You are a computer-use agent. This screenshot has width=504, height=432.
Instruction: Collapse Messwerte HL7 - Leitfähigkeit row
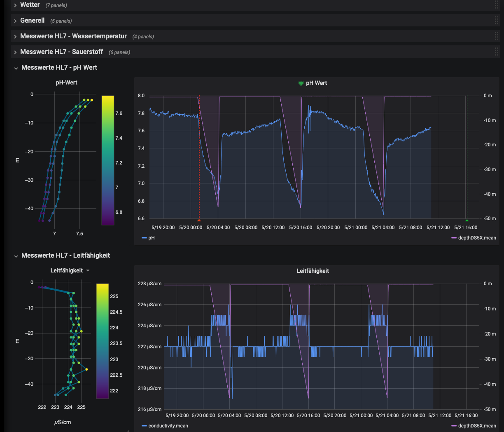tap(65, 256)
